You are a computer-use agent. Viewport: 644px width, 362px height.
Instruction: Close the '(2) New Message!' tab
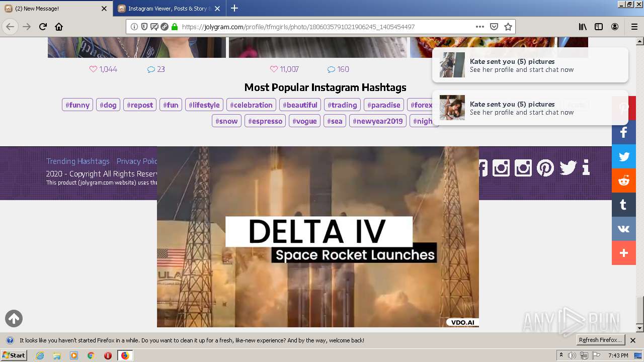104,9
